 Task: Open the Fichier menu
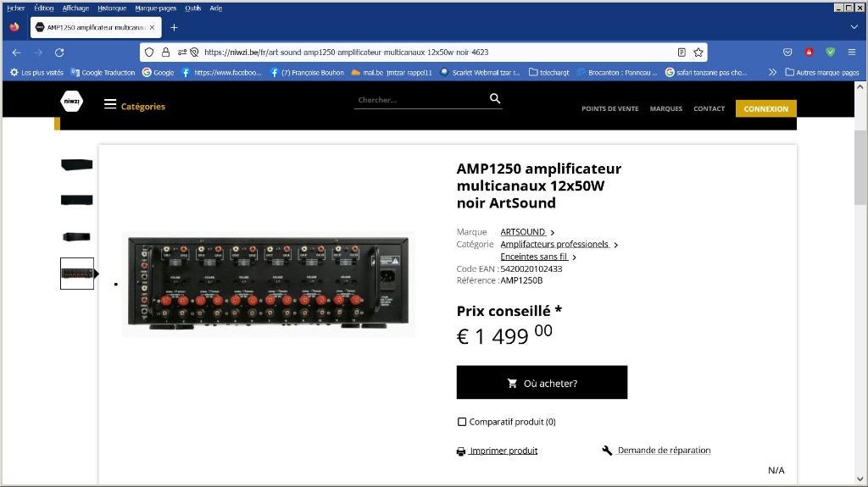point(16,8)
